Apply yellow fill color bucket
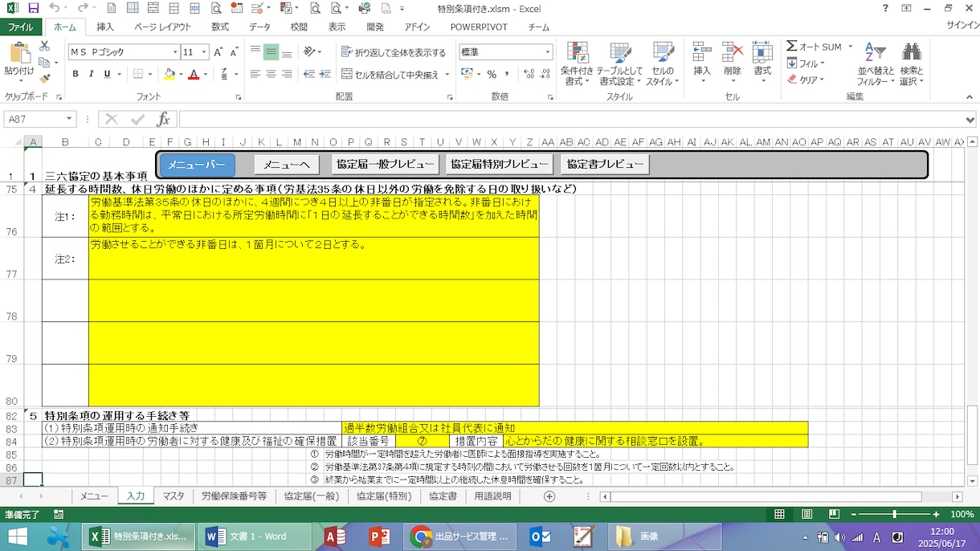 click(x=169, y=74)
